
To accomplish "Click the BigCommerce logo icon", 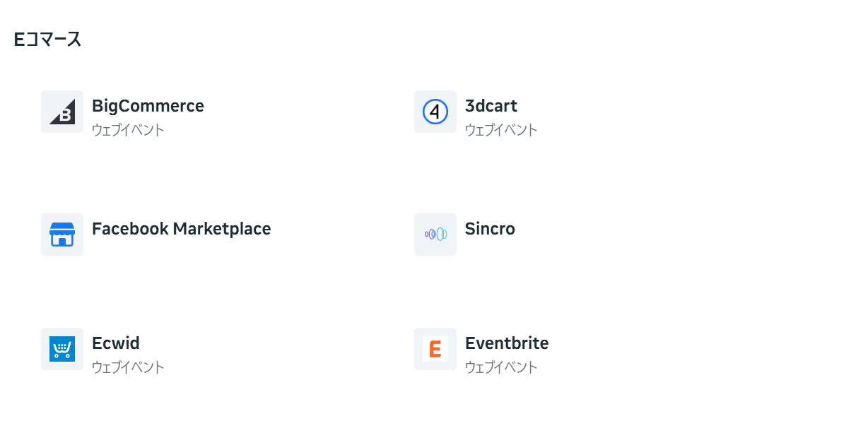I will point(62,112).
